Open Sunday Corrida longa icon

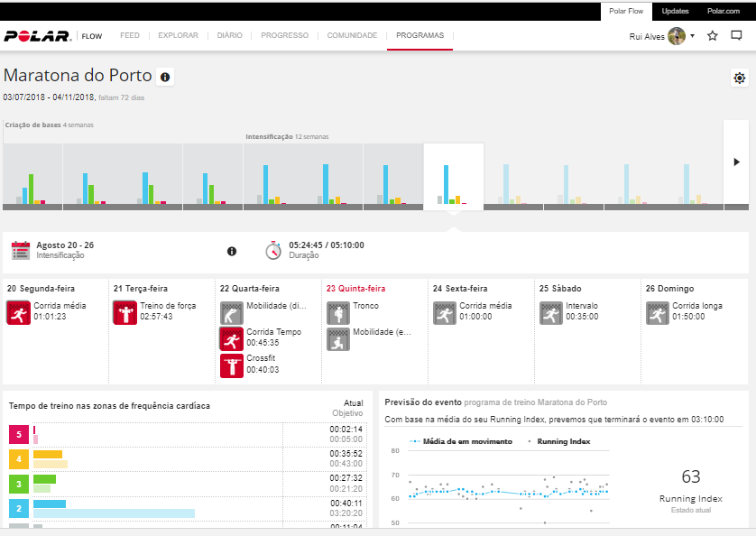[x=658, y=312]
